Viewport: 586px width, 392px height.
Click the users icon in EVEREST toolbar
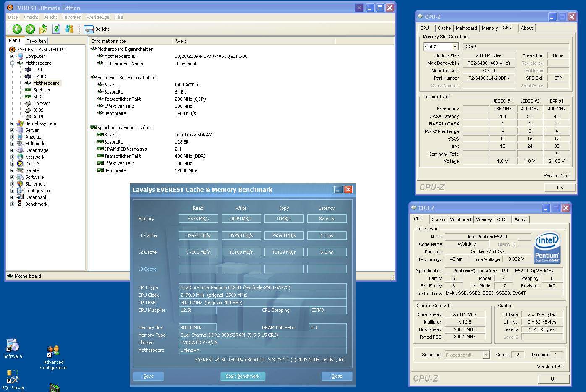tap(69, 29)
